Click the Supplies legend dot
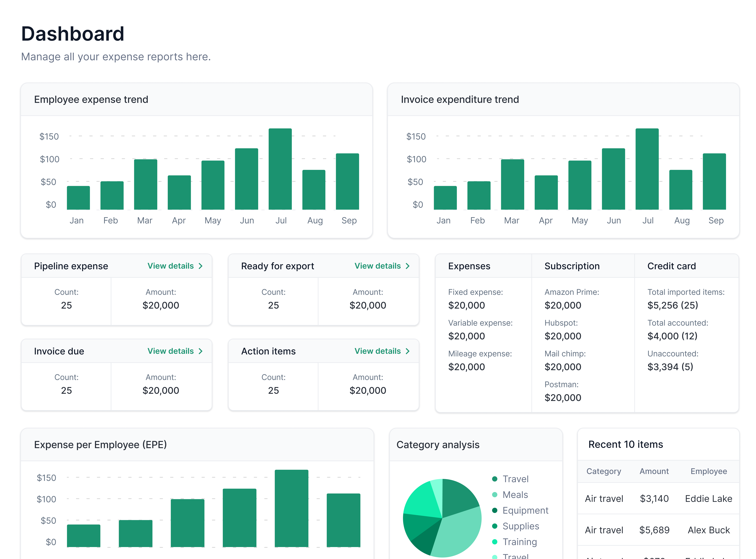The width and height of the screenshot is (756, 559). click(x=494, y=526)
